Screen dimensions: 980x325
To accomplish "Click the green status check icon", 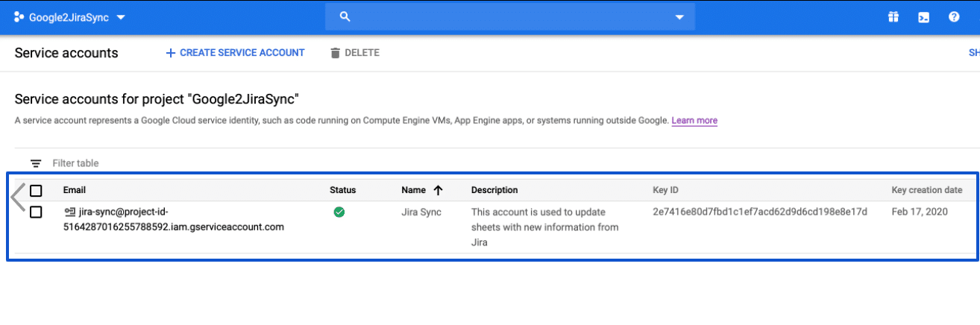I will (339, 212).
